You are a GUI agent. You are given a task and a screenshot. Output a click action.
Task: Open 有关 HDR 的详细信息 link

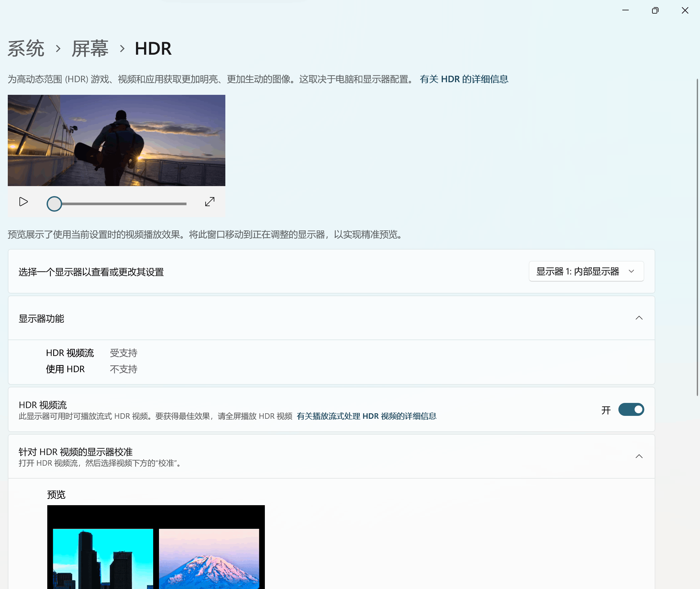[464, 79]
